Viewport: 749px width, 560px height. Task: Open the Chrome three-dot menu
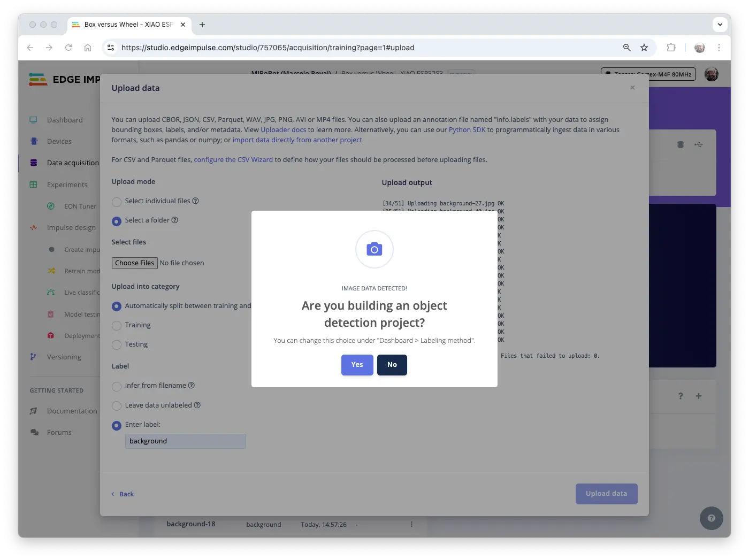click(x=719, y=48)
